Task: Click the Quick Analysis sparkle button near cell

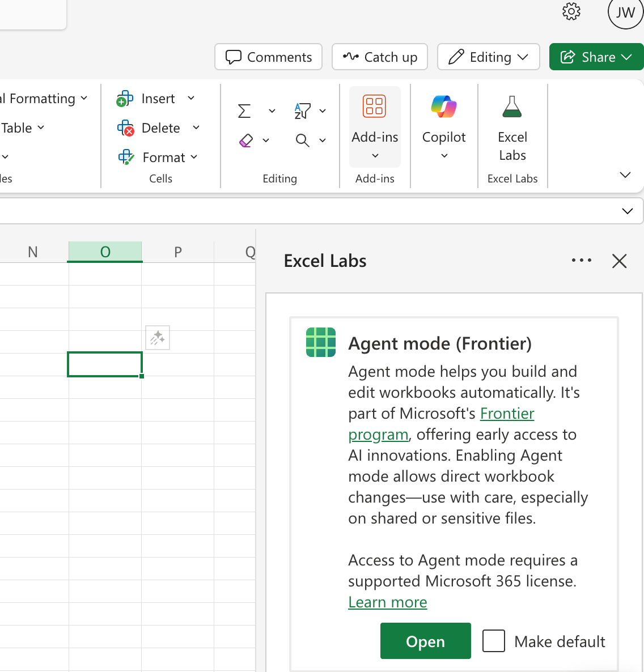Action: click(x=157, y=338)
